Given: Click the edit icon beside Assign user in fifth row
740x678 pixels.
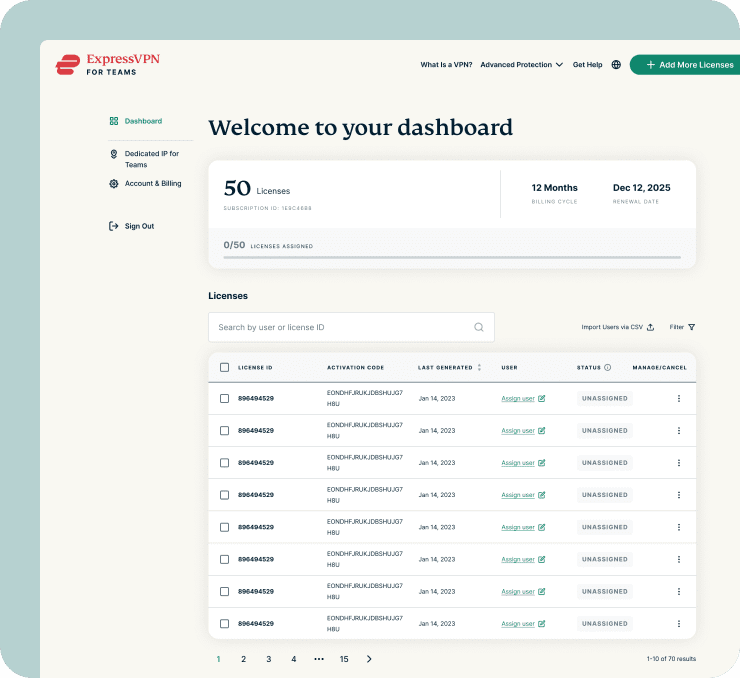Looking at the screenshot, I should pos(541,527).
